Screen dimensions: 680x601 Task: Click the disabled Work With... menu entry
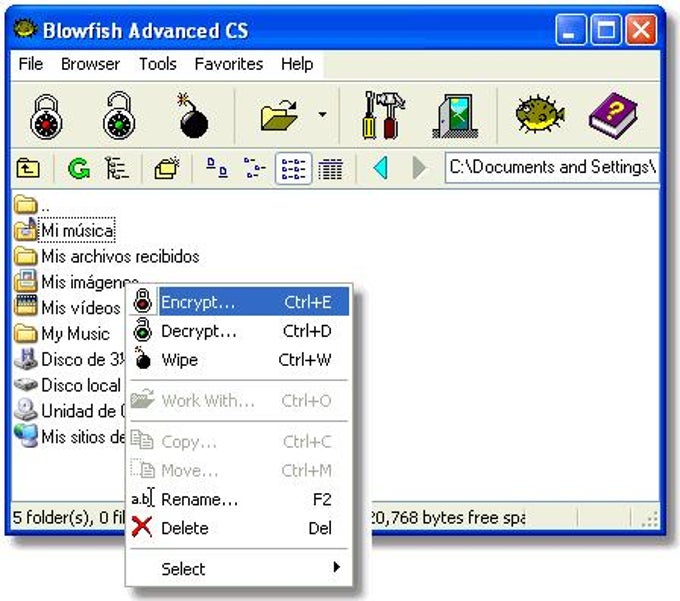pyautogui.click(x=239, y=401)
